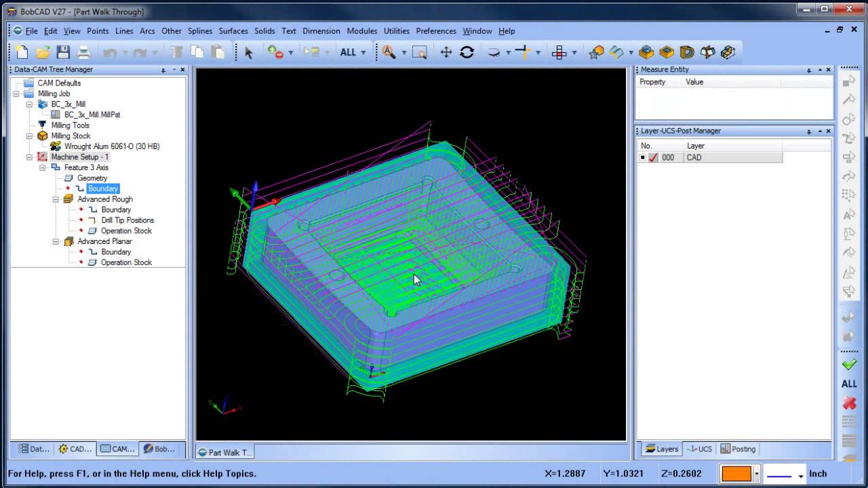Select the arrow pointer selection tool
Viewport: 868px width, 488px height.
tap(248, 52)
